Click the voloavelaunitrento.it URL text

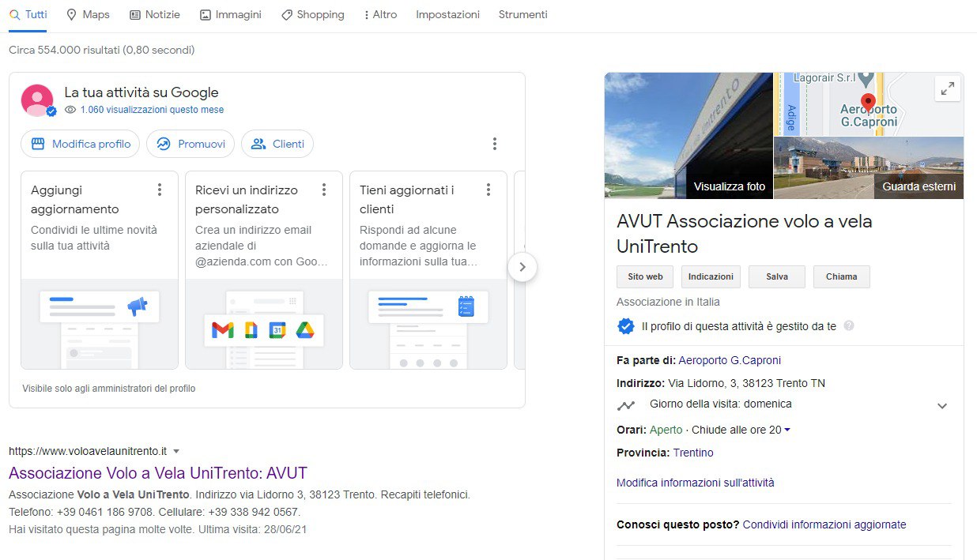(88, 451)
